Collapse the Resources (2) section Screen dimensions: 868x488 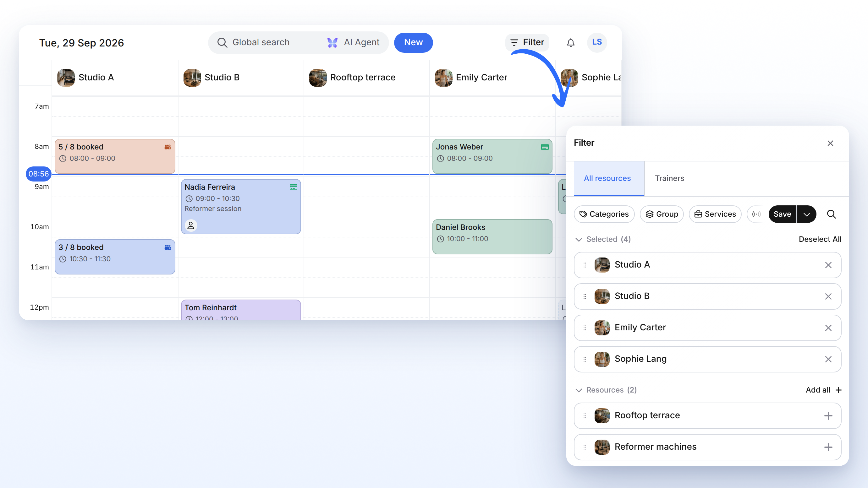tap(579, 390)
